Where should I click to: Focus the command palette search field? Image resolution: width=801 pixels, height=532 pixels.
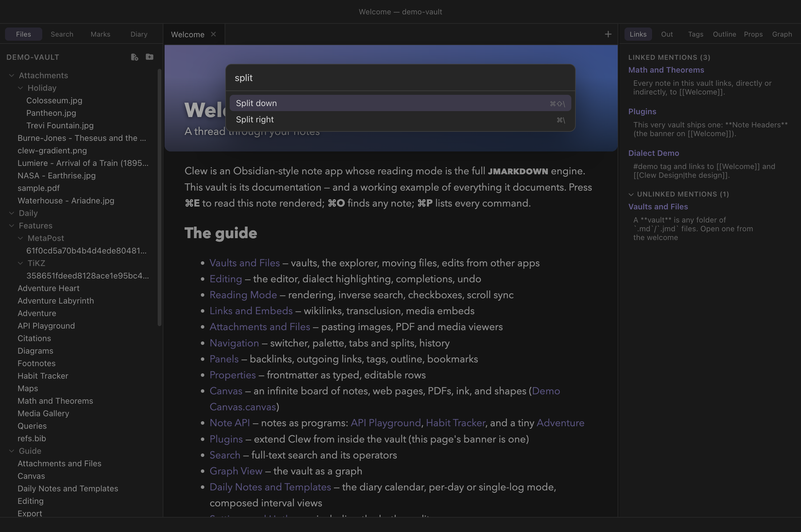[400, 78]
